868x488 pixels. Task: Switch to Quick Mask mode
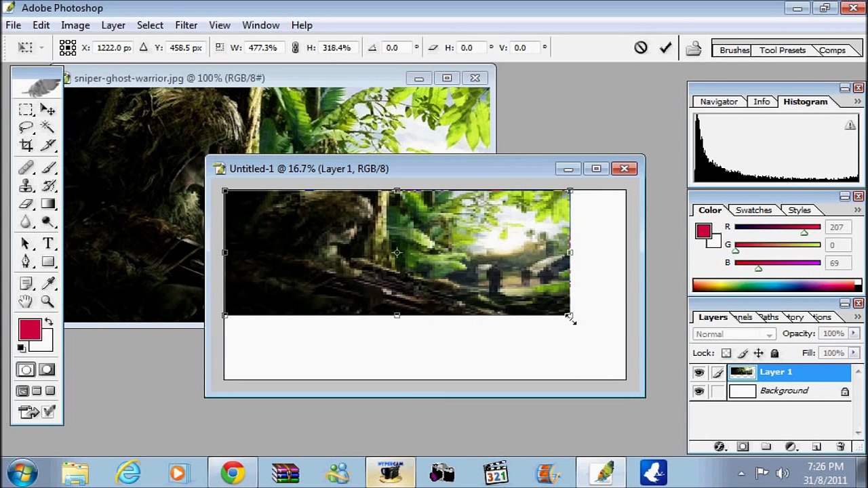(47, 369)
